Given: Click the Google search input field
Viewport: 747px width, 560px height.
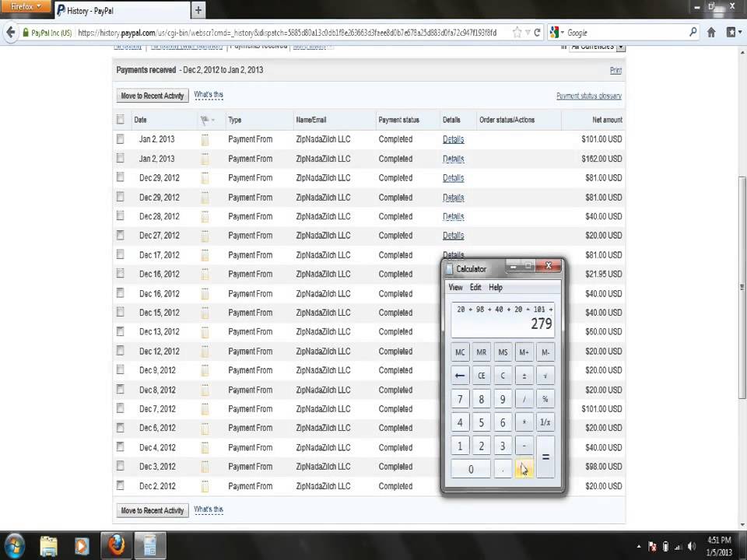Looking at the screenshot, I should pos(626,33).
